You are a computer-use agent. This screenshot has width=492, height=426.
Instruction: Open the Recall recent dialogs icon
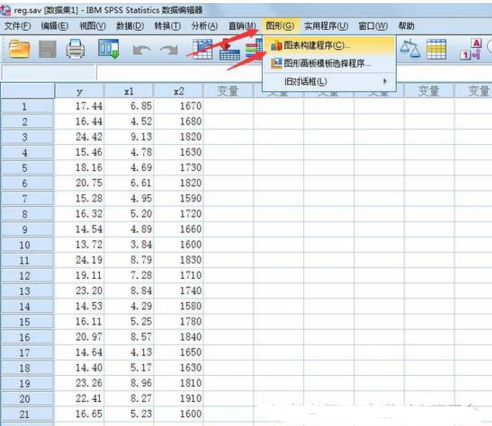point(109,49)
